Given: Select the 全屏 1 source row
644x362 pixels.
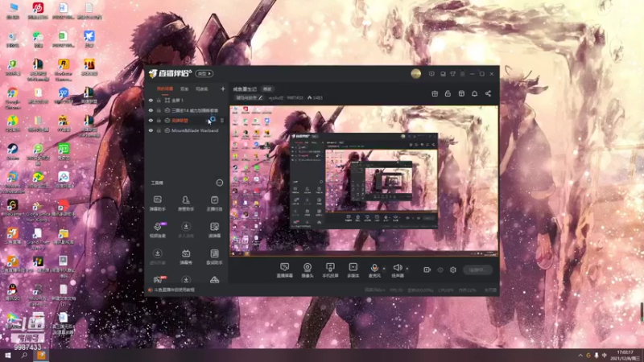Looking at the screenshot, I should pyautogui.click(x=185, y=100).
